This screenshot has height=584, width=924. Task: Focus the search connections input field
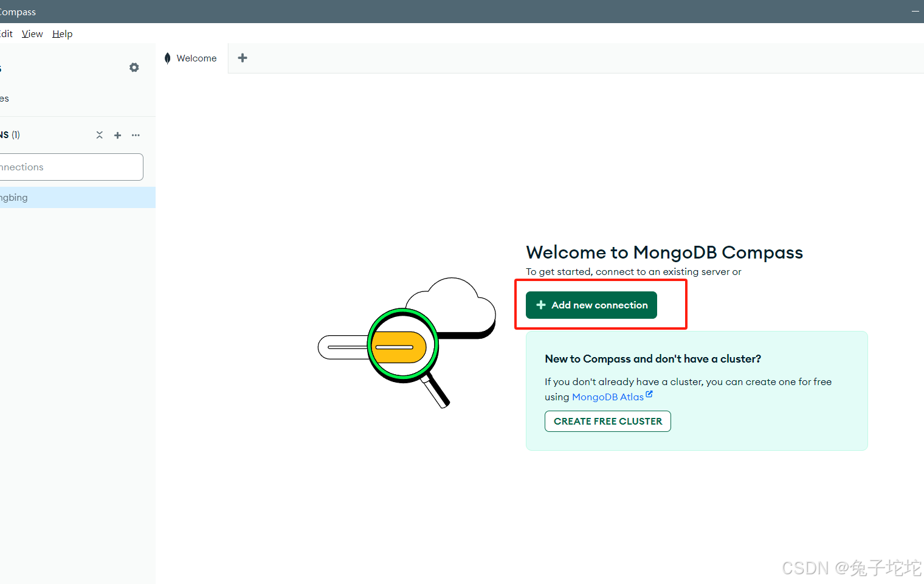[x=72, y=167]
